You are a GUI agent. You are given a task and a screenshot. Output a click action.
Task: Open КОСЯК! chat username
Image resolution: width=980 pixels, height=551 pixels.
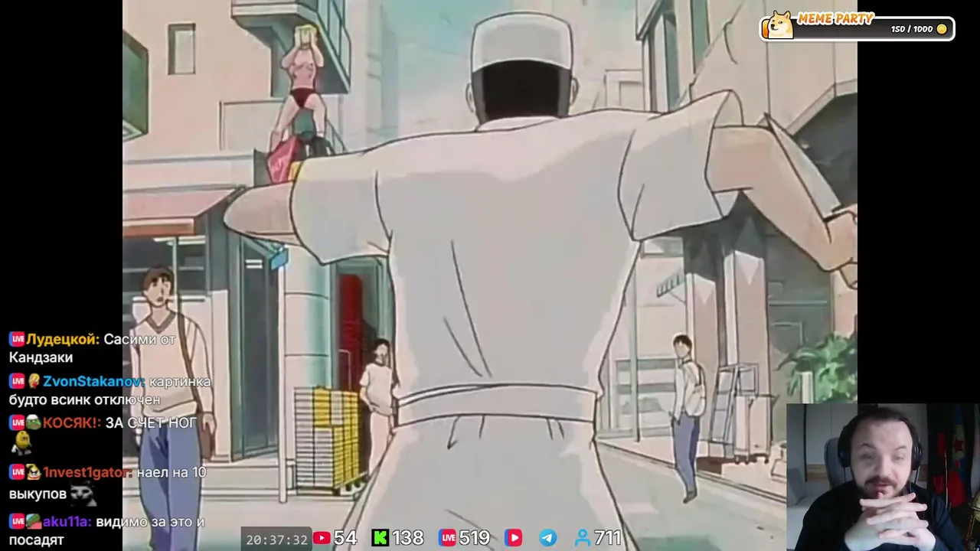coord(72,422)
